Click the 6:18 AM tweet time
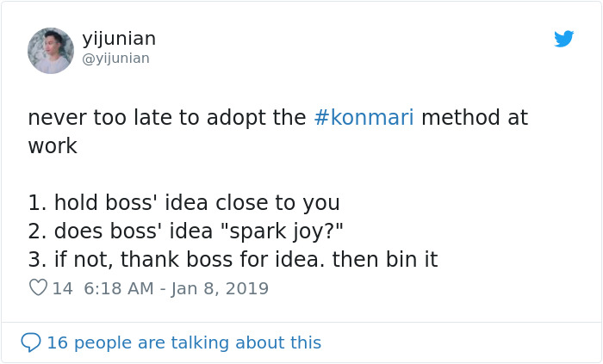The height and width of the screenshot is (364, 603). click(x=120, y=288)
